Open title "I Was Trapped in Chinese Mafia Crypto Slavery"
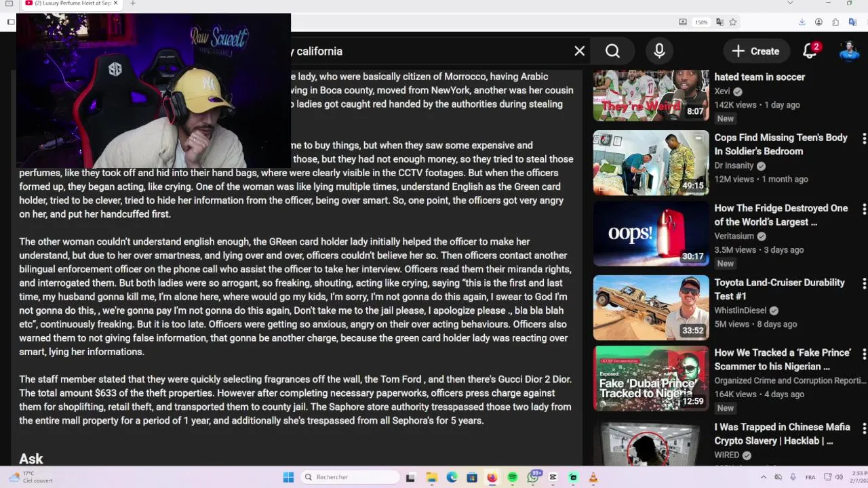The image size is (868, 488). pos(782,434)
